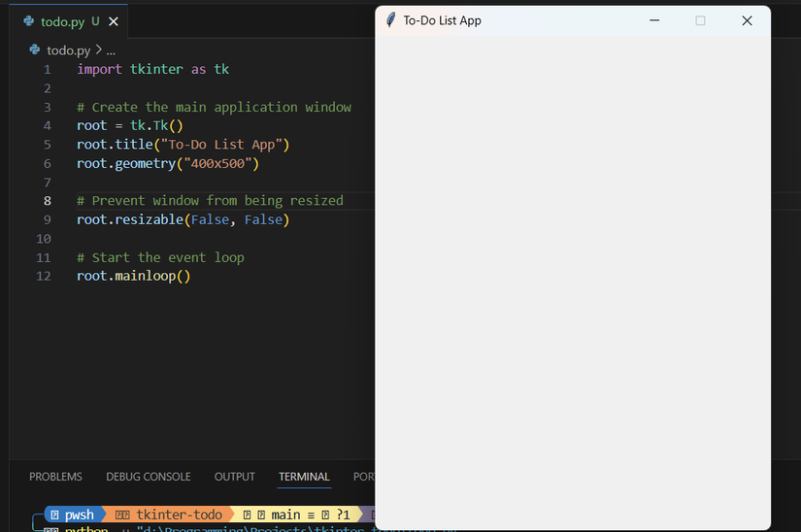Click the 'import tkinter as tk' code line

click(152, 70)
